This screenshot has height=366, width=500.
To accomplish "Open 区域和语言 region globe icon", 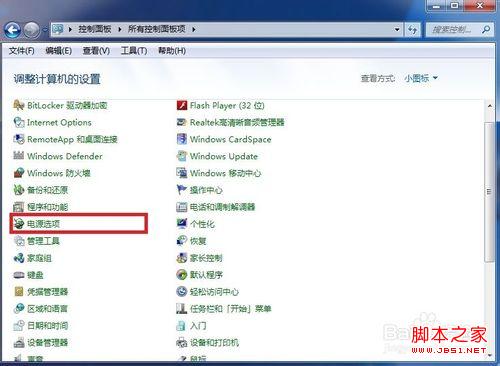I will (19, 309).
